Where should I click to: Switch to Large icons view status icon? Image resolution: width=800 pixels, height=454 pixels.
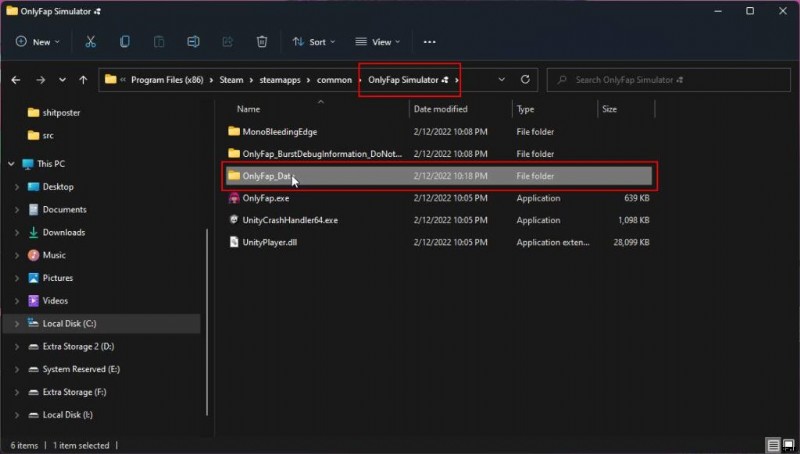(788, 445)
